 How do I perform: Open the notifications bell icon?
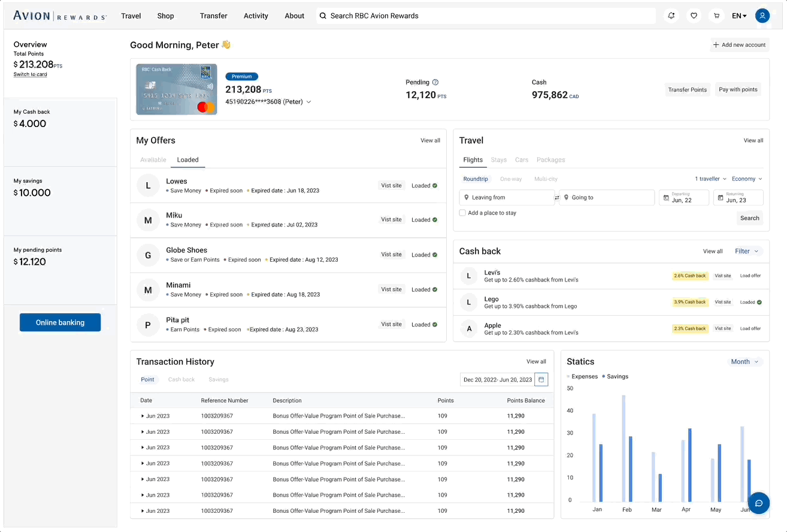(x=671, y=16)
